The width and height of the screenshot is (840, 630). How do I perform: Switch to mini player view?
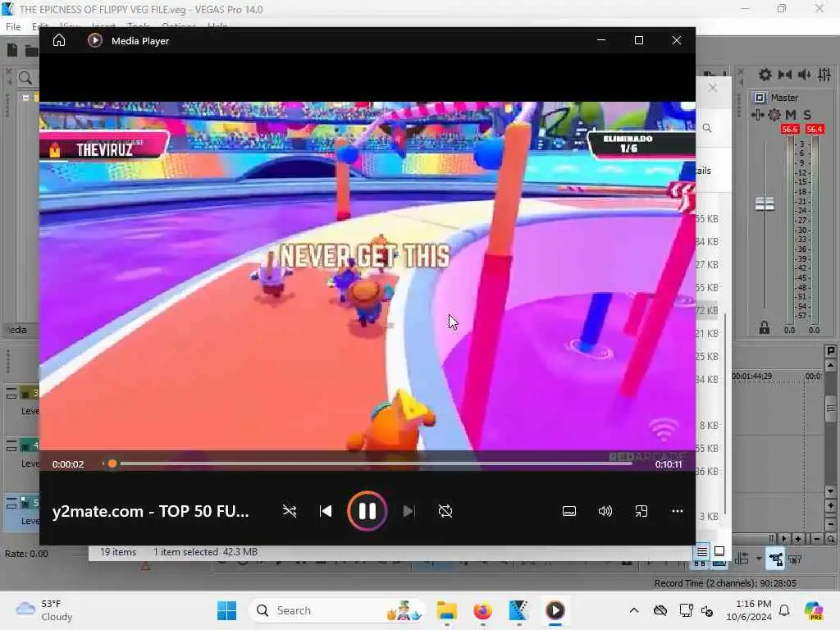coord(641,511)
